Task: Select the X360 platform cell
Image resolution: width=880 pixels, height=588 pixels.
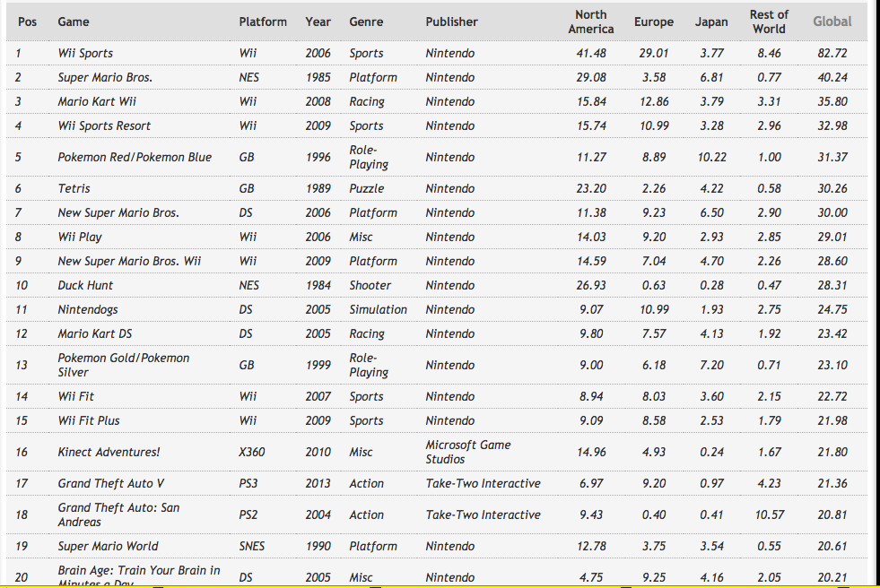Action: tap(252, 453)
